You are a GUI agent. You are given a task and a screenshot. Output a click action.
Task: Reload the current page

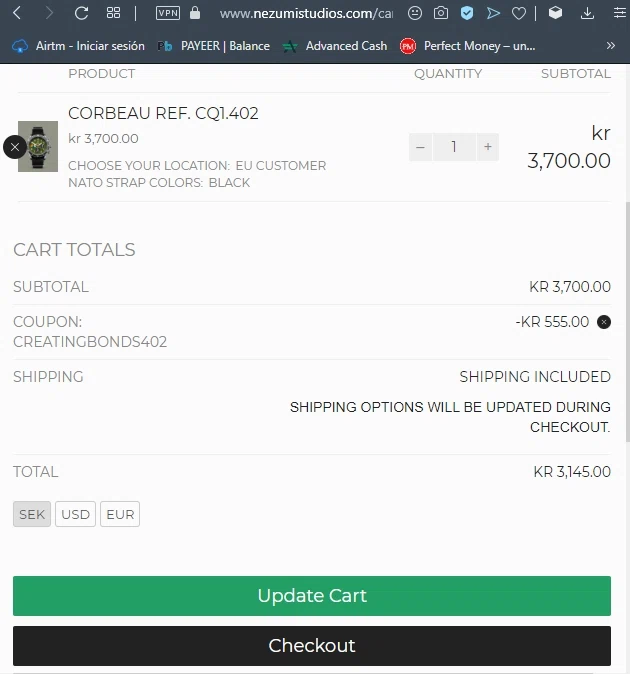pyautogui.click(x=81, y=13)
